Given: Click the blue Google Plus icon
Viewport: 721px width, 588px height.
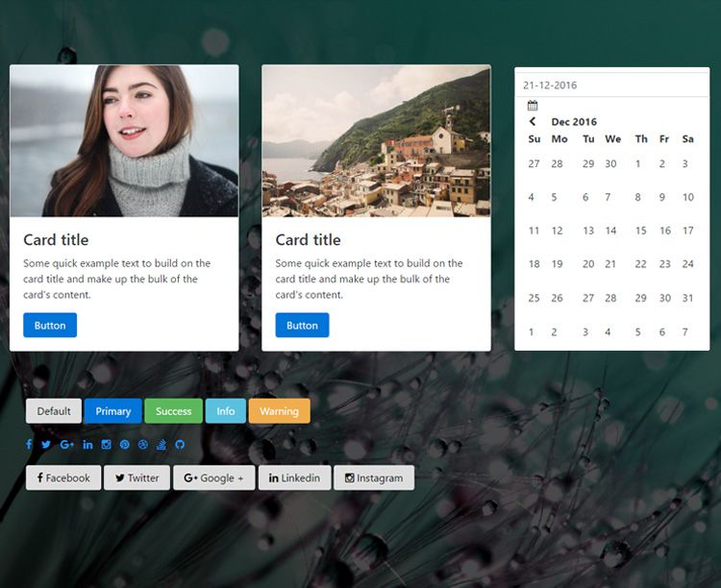Looking at the screenshot, I should [x=66, y=444].
